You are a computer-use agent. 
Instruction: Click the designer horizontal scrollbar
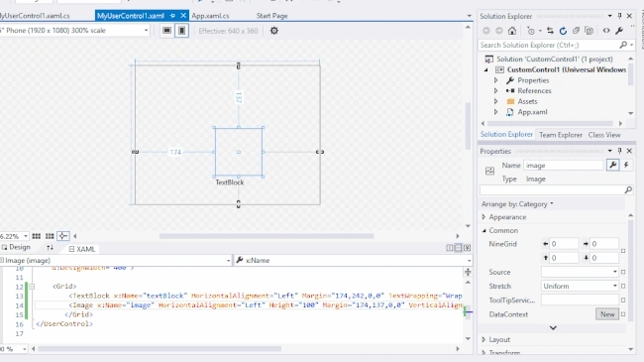(x=267, y=236)
